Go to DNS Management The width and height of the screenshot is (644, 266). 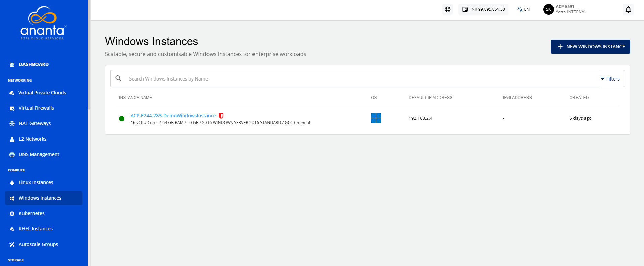44,154
